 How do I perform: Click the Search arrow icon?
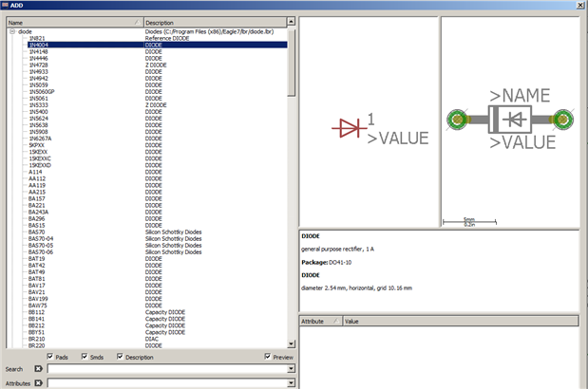(x=39, y=368)
